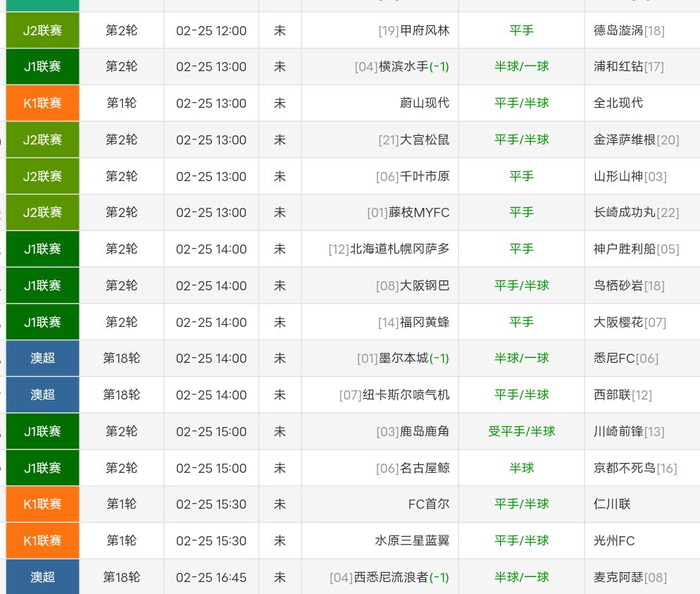Click 浦和红钻 away team name

click(x=619, y=67)
